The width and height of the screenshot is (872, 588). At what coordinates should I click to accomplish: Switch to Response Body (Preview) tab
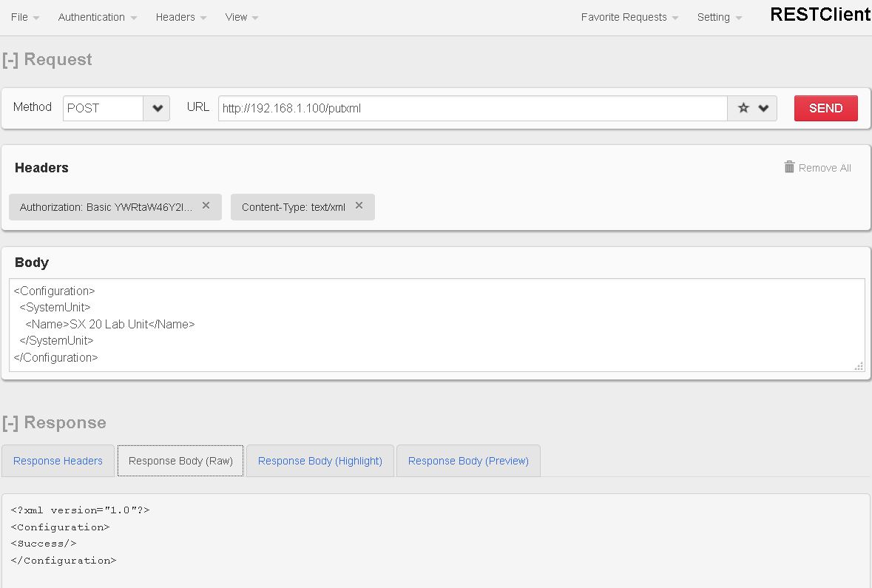[468, 461]
